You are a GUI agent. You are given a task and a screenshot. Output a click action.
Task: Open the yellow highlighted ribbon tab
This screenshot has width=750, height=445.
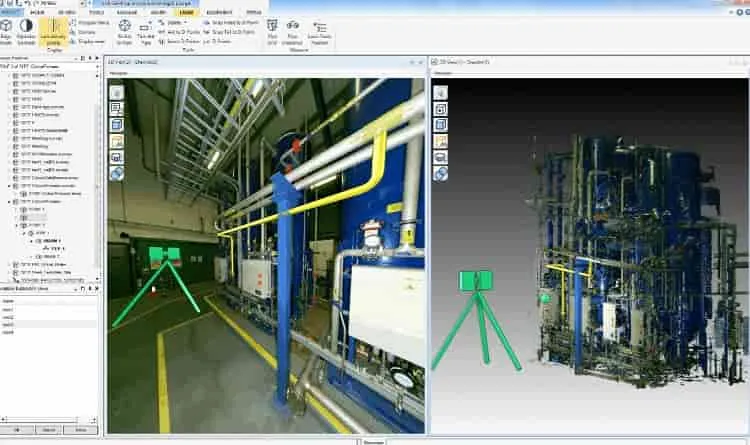(x=187, y=12)
